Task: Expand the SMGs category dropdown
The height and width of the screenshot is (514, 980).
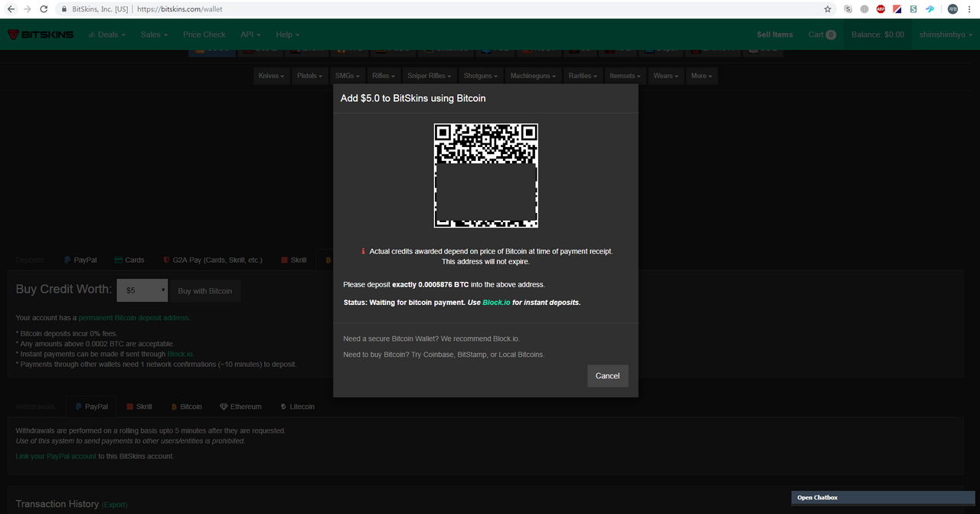Action: [x=347, y=76]
